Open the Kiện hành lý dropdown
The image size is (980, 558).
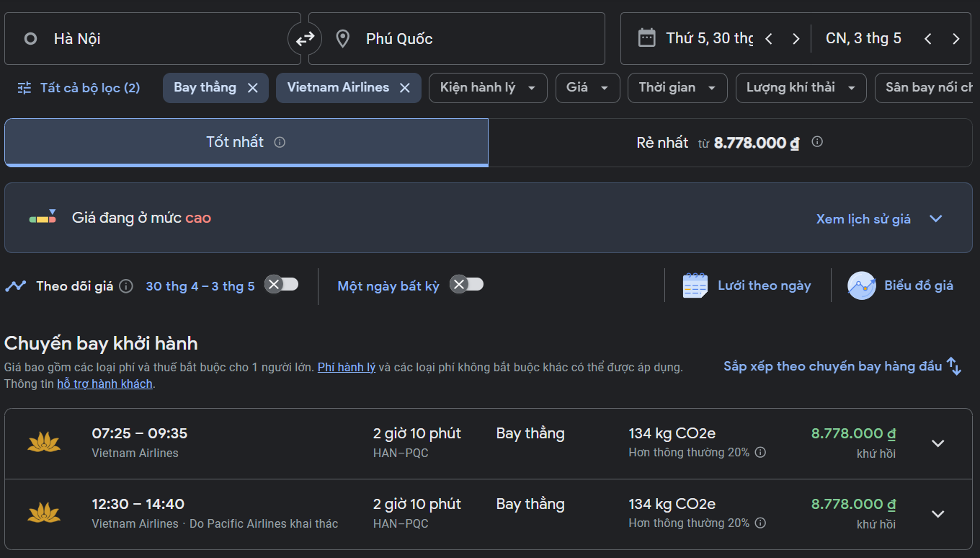coord(488,88)
